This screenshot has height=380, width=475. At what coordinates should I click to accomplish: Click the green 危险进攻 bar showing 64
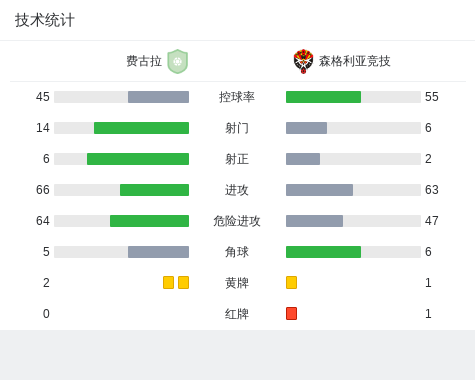[149, 221]
